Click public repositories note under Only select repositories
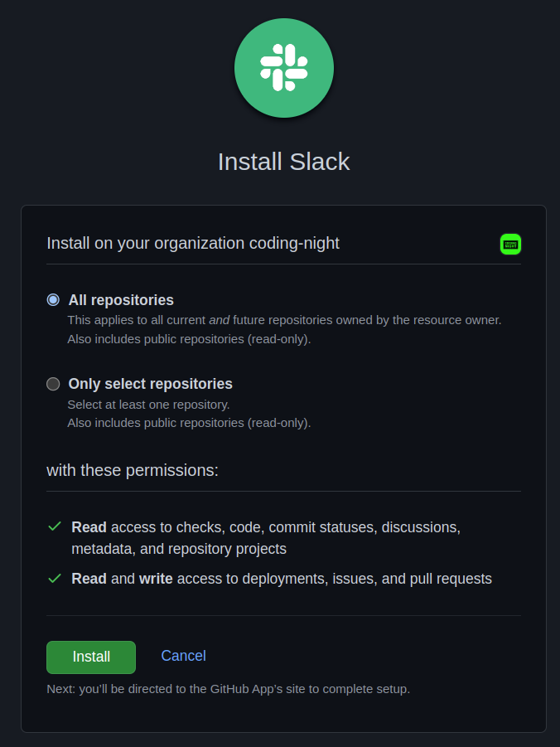 [x=189, y=423]
